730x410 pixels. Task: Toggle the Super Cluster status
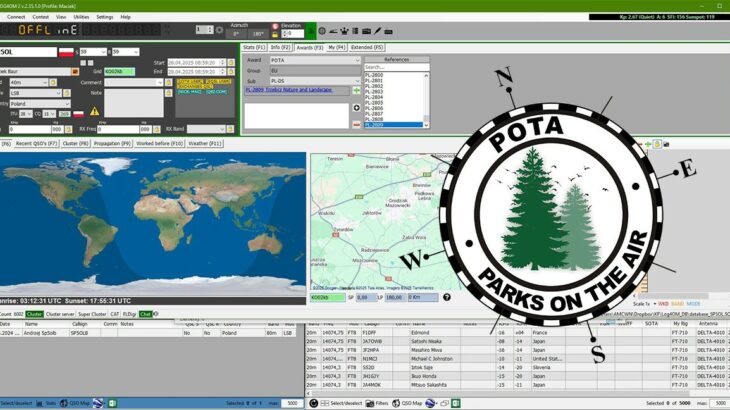[x=92, y=314]
